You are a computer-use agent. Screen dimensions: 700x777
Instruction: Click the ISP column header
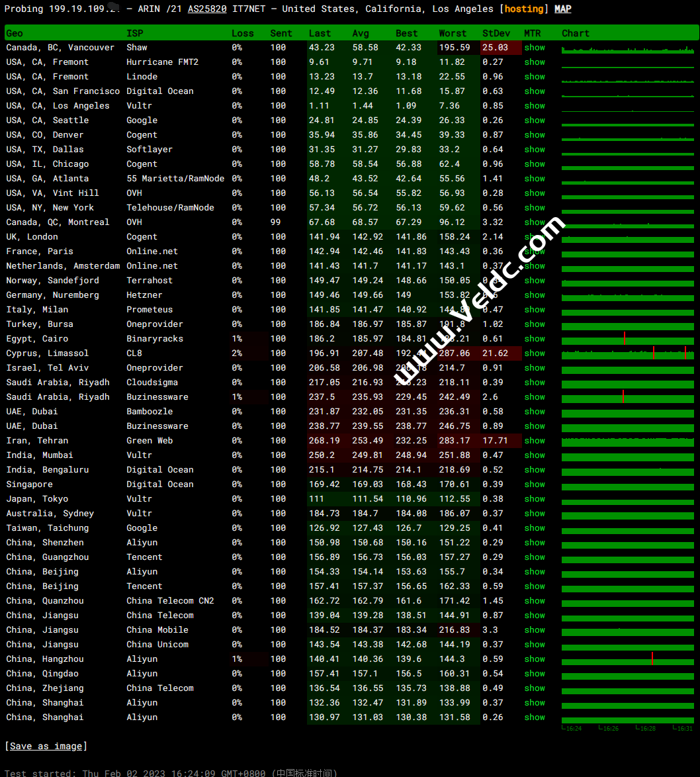(135, 33)
